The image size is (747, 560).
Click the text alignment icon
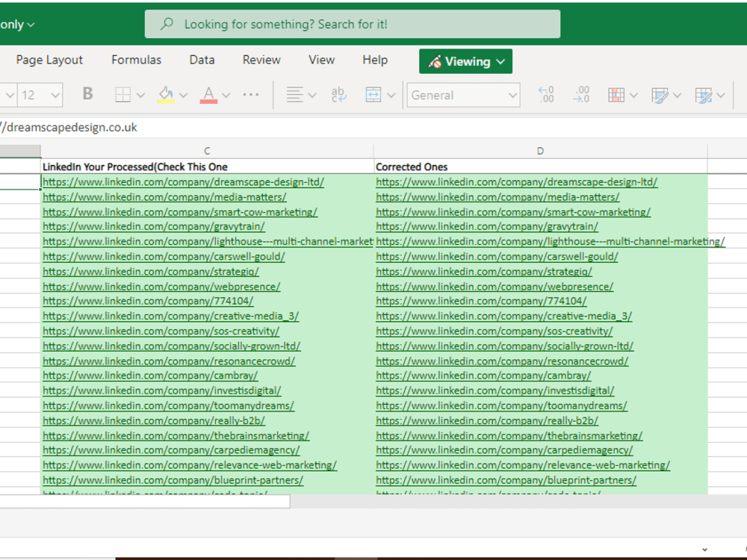click(294, 95)
